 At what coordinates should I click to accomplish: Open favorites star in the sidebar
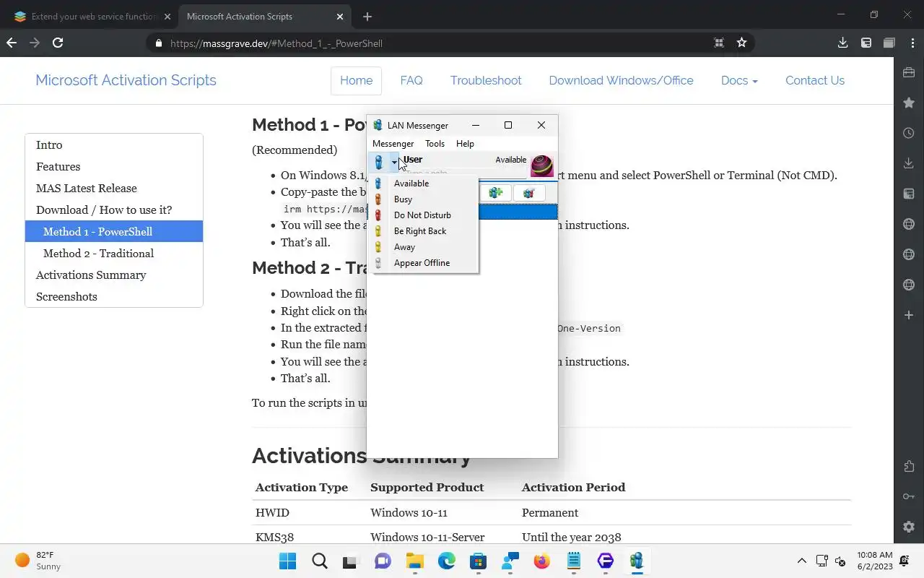(x=909, y=103)
